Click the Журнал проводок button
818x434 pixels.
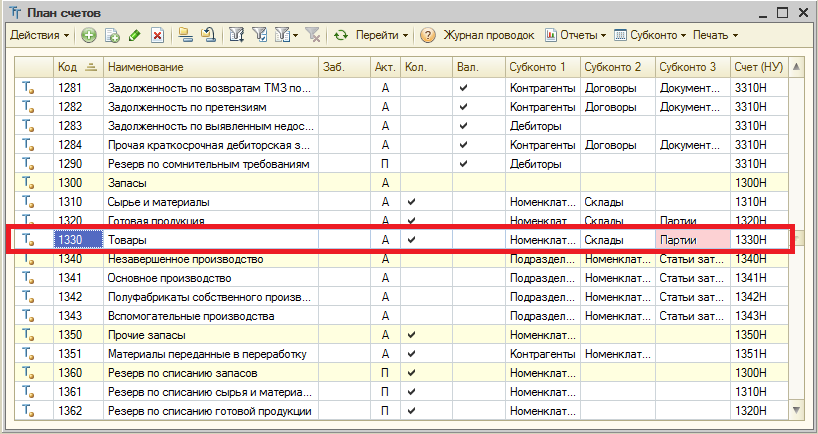[x=488, y=35]
